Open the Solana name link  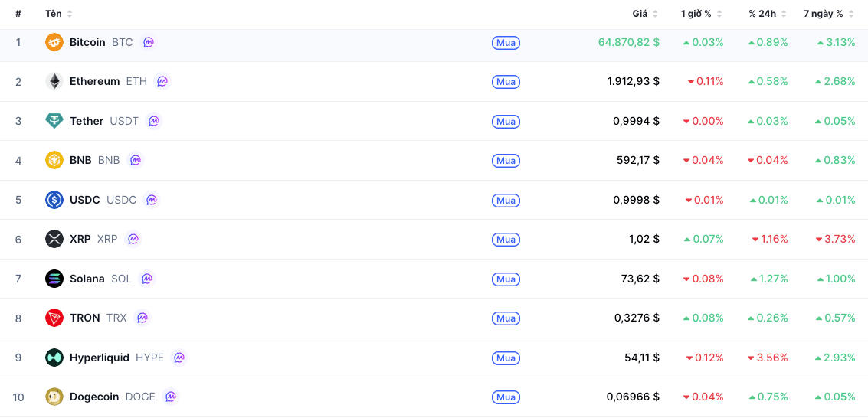coord(87,279)
